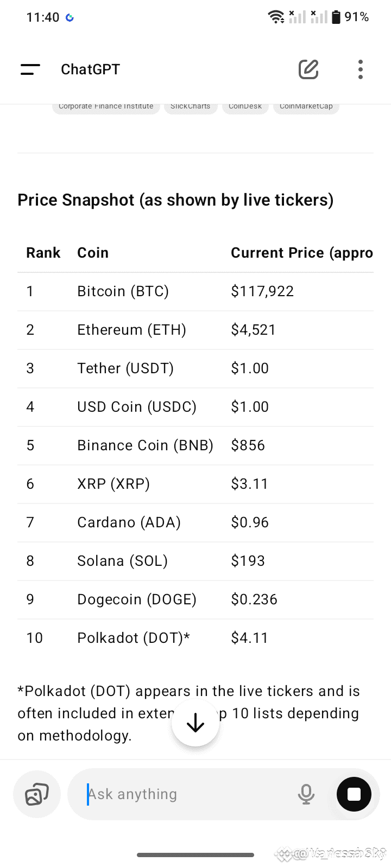Tap the Polkadot (DOT)* row
The image size is (391, 868).
pyautogui.click(x=195, y=638)
